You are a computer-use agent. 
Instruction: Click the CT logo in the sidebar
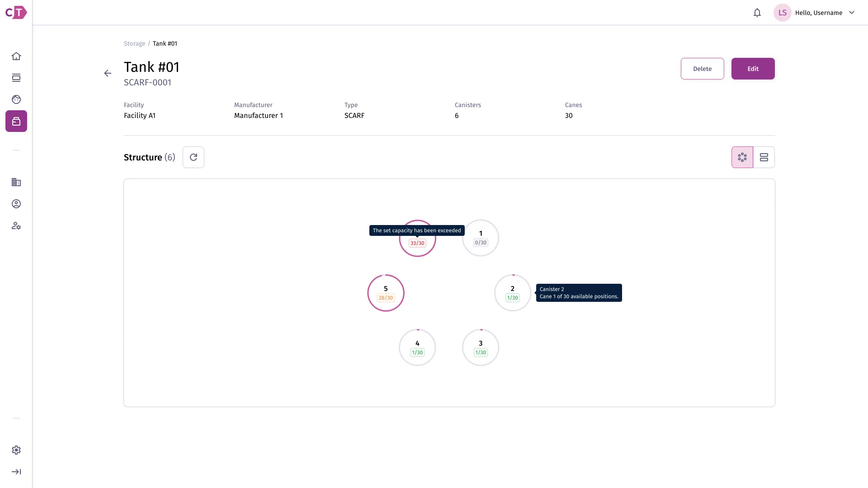pyautogui.click(x=16, y=13)
